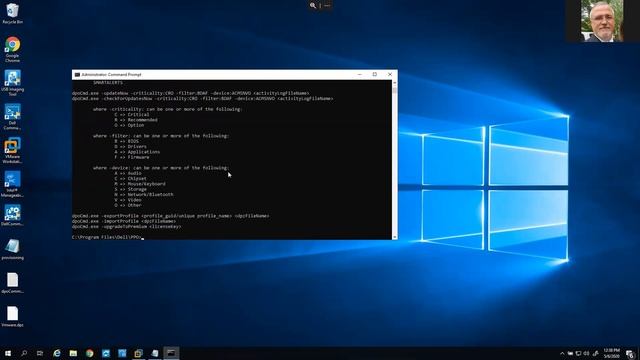Viewport: 640px width, 360px height.
Task: Click the 'dpoCmd.exe -importProfile' line
Action: 124,221
